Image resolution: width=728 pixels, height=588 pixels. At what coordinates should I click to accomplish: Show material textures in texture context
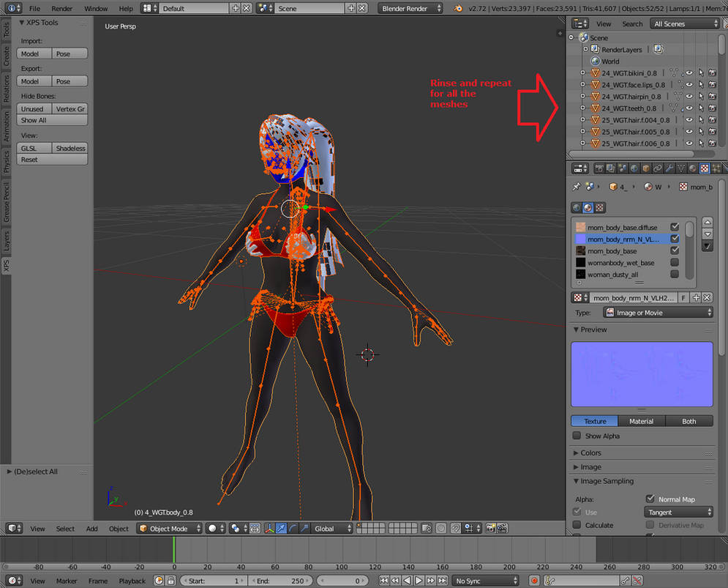pos(588,208)
